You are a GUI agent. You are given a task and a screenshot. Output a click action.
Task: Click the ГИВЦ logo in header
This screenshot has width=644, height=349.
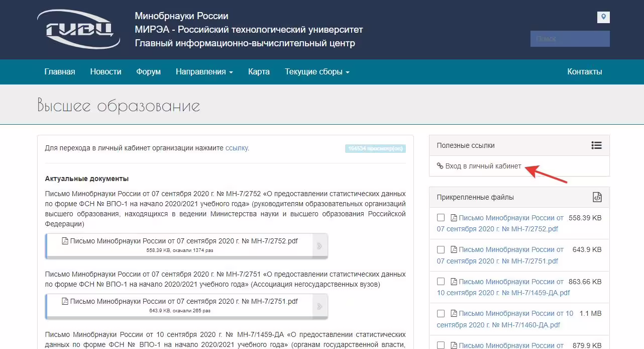click(79, 30)
